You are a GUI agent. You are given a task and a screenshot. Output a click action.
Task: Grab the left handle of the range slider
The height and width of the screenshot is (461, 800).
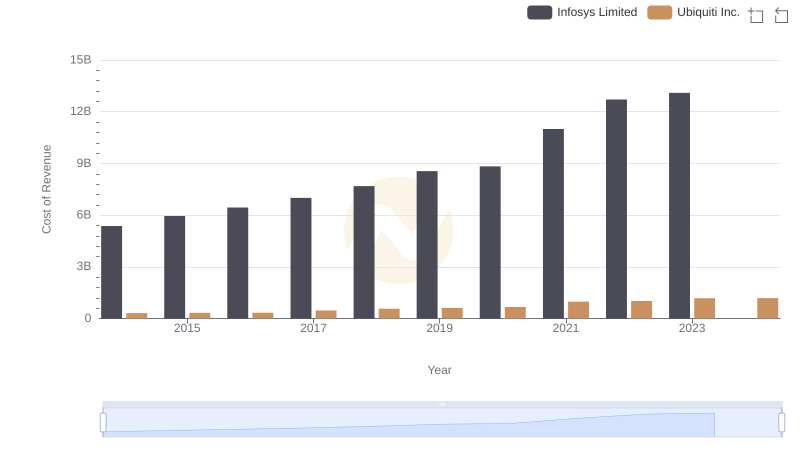coord(103,422)
